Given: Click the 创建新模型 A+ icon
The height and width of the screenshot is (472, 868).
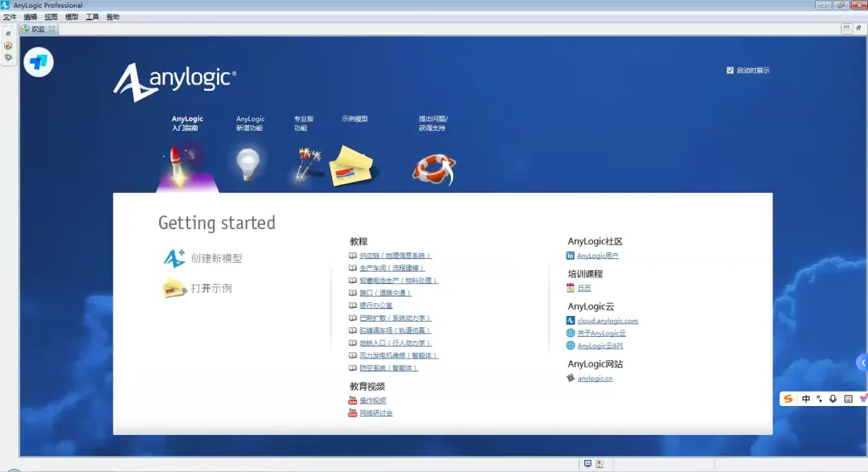Looking at the screenshot, I should pos(174,258).
